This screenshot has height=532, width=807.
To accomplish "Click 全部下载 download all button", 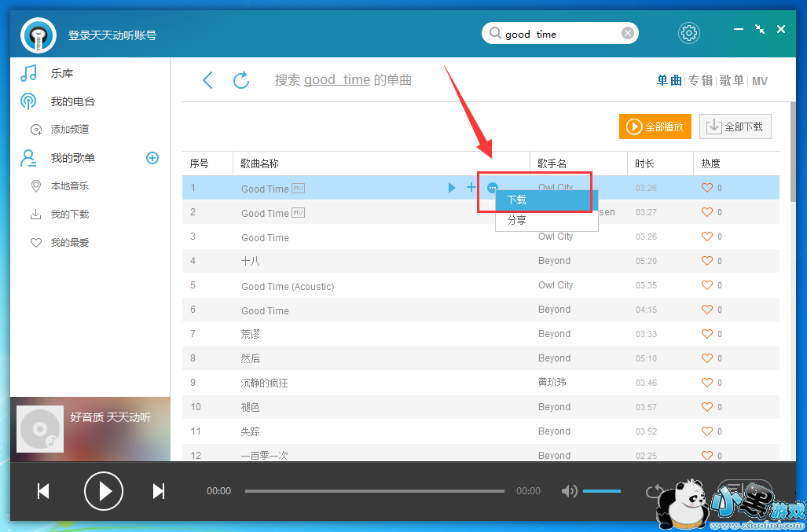I will click(735, 127).
